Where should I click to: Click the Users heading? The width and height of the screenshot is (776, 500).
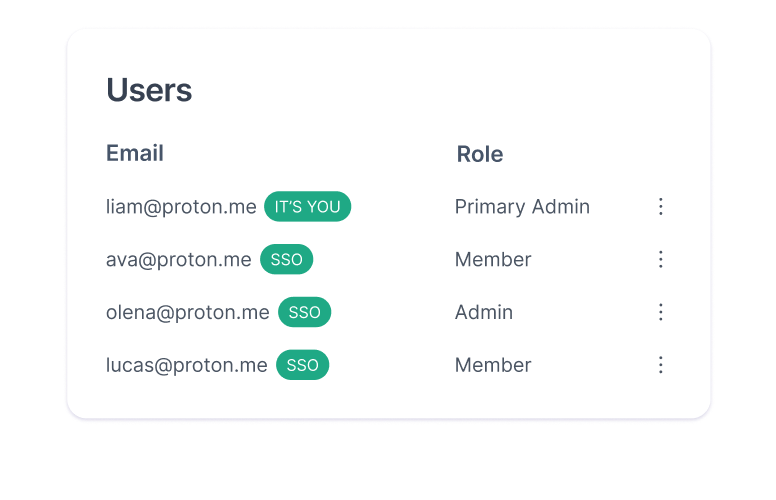[149, 90]
